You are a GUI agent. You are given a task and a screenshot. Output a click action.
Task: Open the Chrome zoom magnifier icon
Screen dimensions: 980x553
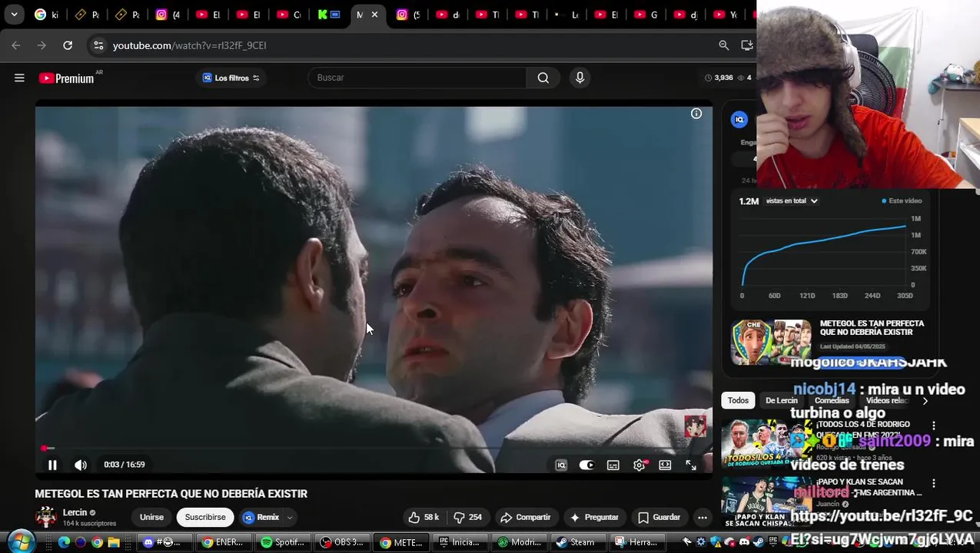pos(723,45)
